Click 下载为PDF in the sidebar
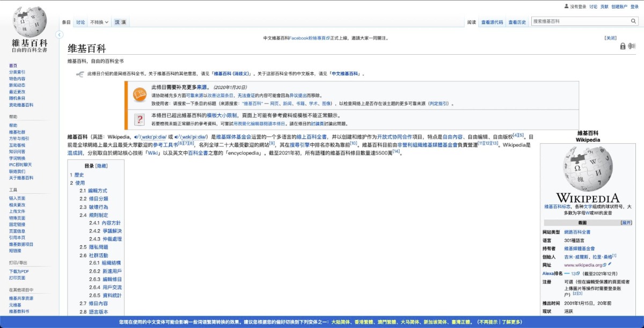Screen dimensions: 644x328 tap(19, 271)
